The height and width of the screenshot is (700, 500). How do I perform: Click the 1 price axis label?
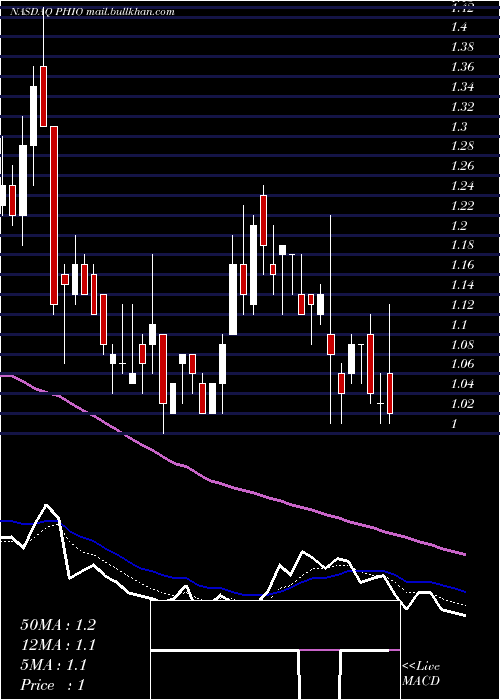(x=455, y=423)
